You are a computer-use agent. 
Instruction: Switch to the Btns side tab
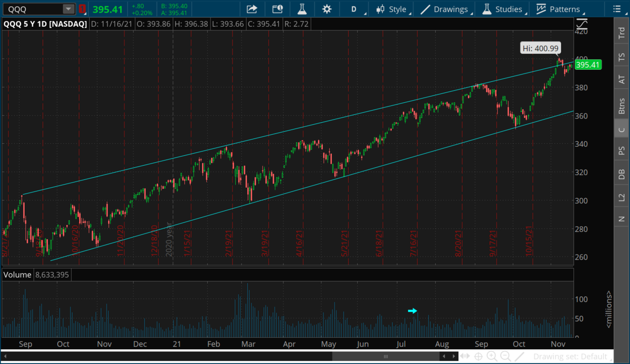click(622, 106)
